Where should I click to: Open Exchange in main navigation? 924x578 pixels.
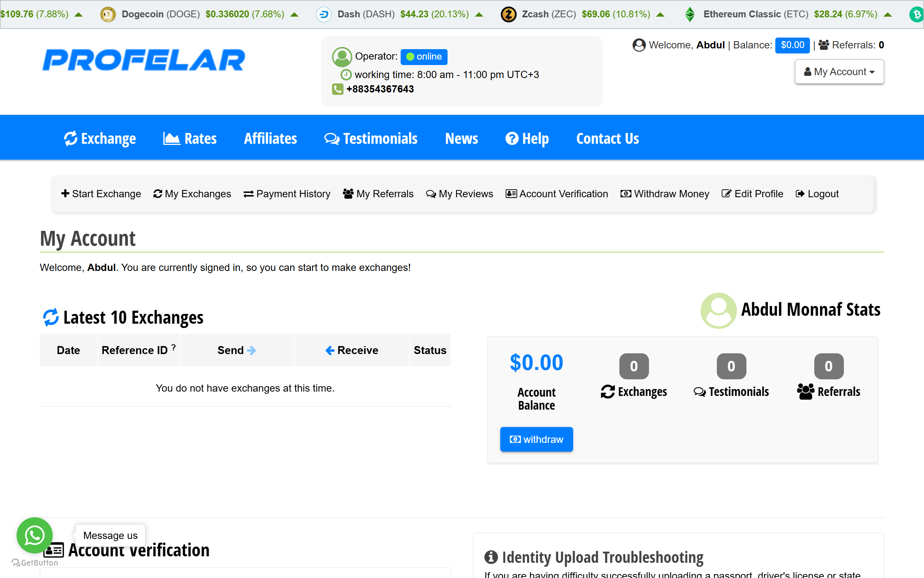point(100,138)
